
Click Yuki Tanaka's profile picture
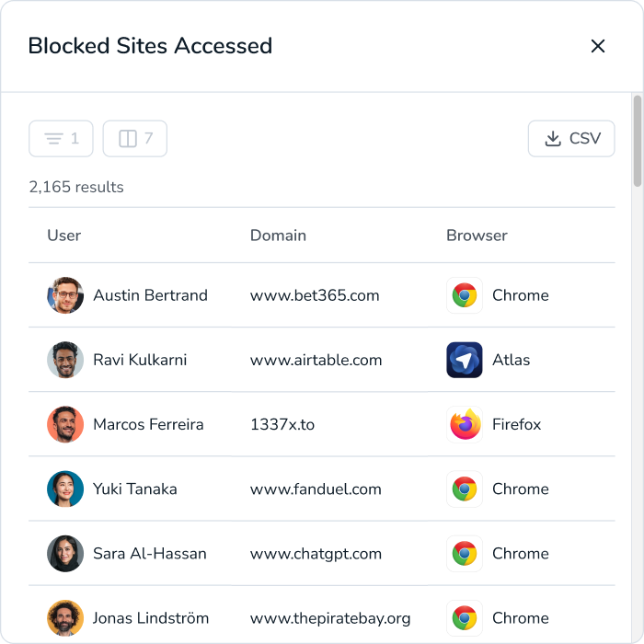(x=65, y=489)
